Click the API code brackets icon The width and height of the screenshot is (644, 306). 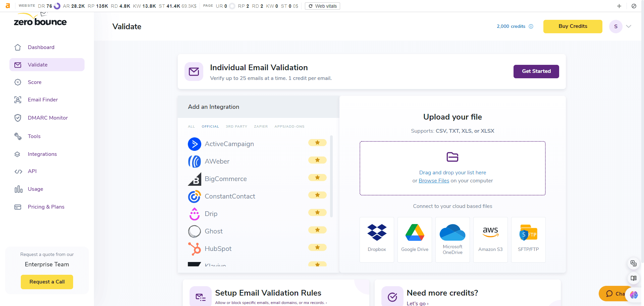pos(18,171)
